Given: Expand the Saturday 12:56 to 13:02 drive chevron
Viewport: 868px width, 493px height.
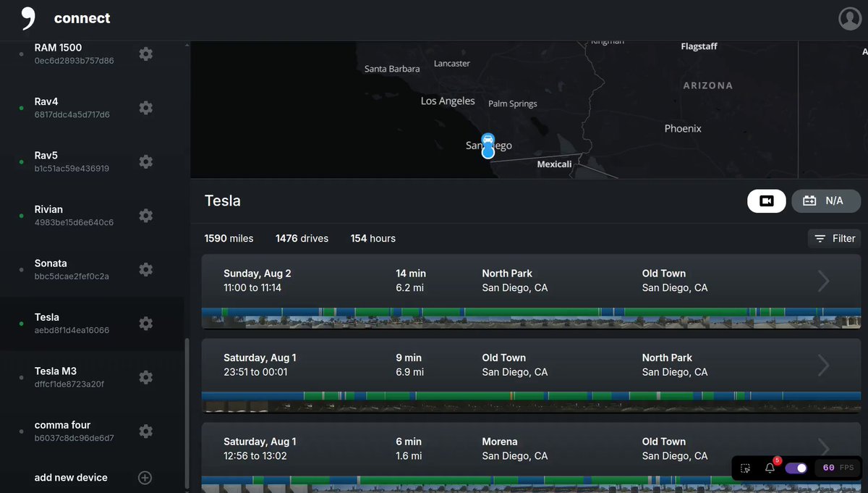Looking at the screenshot, I should tap(823, 449).
